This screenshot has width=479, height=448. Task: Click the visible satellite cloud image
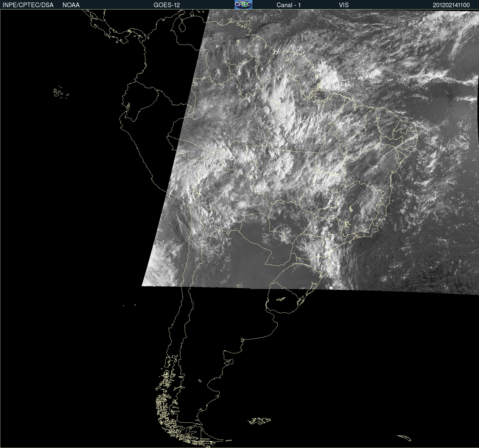pos(310,152)
